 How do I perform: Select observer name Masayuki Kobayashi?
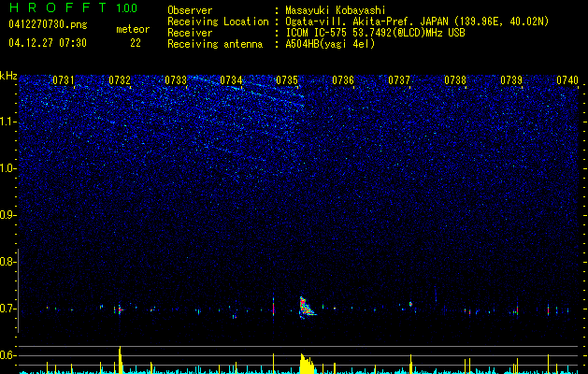pos(336,10)
